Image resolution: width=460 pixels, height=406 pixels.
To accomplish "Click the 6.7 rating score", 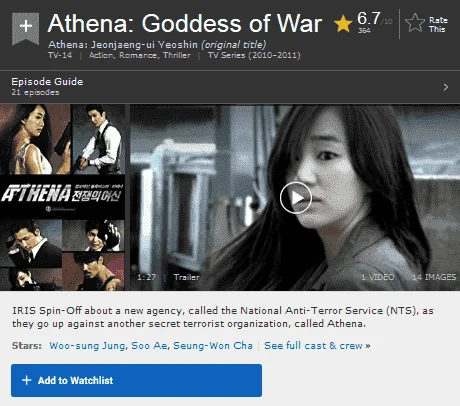I will tap(369, 19).
